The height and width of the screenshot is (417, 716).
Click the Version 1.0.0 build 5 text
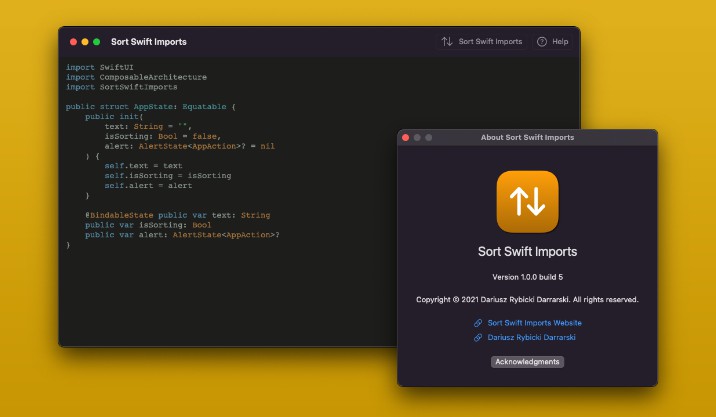tap(527, 276)
